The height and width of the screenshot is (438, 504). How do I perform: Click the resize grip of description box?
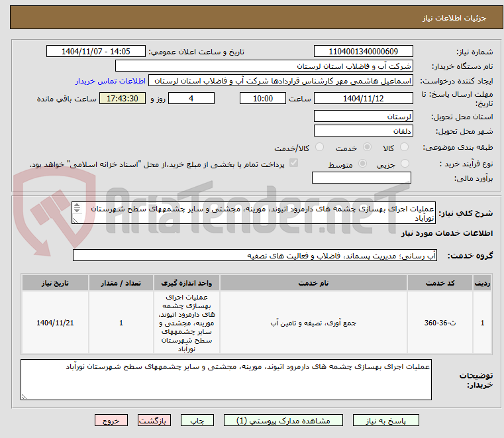tap(76, 220)
